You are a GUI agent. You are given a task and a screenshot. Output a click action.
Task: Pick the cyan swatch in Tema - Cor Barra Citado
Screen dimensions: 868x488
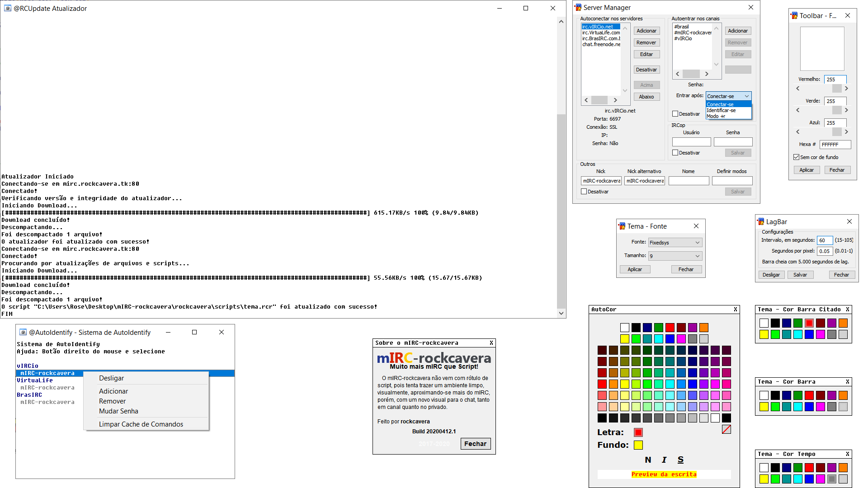click(798, 334)
